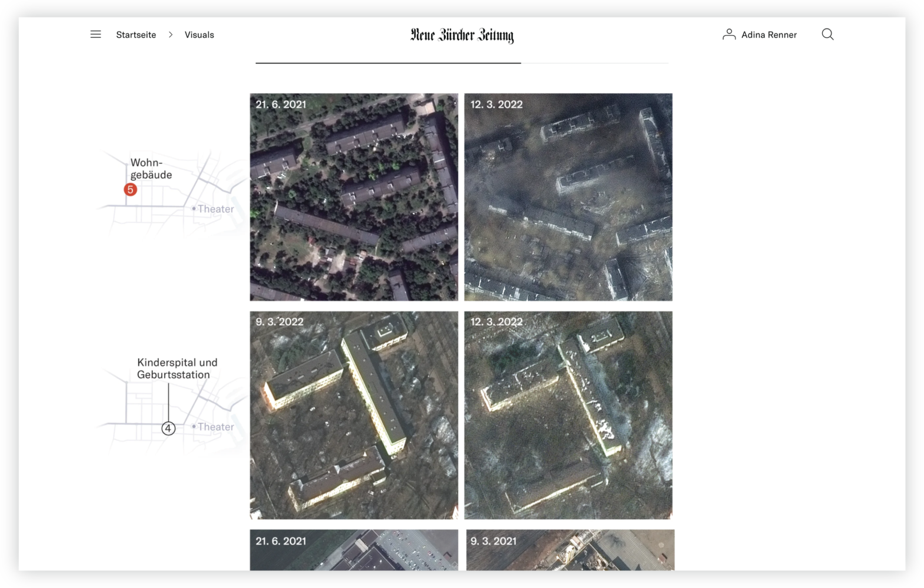Click Kinderspital und Geburtsstation label

tap(177, 369)
